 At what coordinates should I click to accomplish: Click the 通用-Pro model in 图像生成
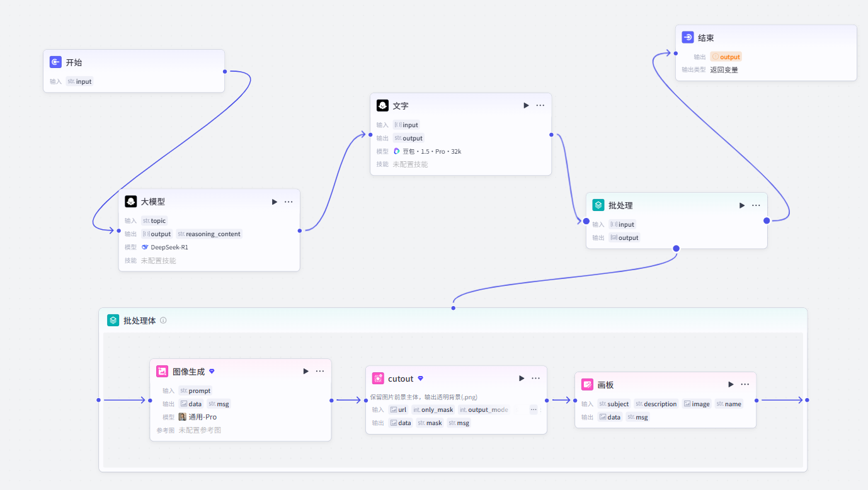coord(197,417)
